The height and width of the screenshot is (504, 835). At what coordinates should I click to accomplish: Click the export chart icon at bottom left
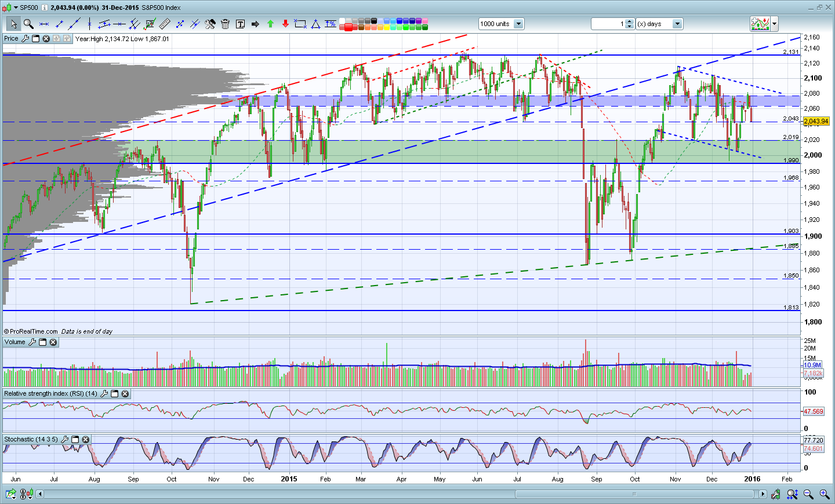10,494
